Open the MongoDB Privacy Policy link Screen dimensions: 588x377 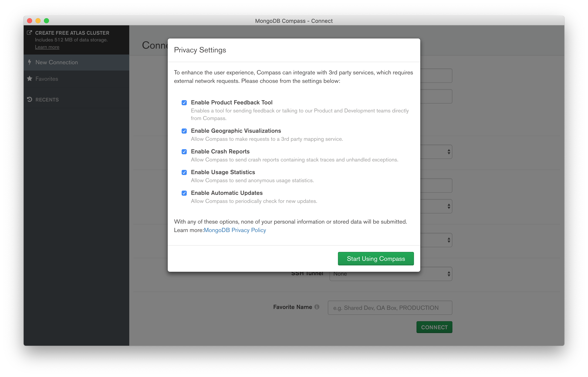(235, 230)
